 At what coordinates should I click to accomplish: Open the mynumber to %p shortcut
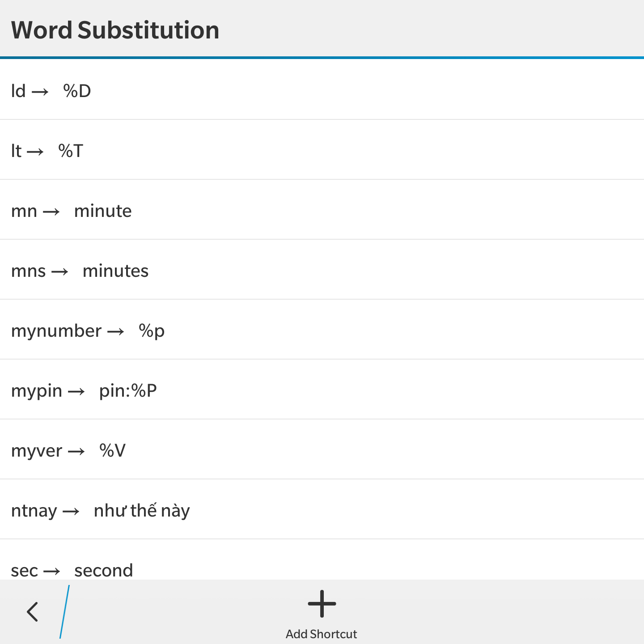[x=322, y=330]
